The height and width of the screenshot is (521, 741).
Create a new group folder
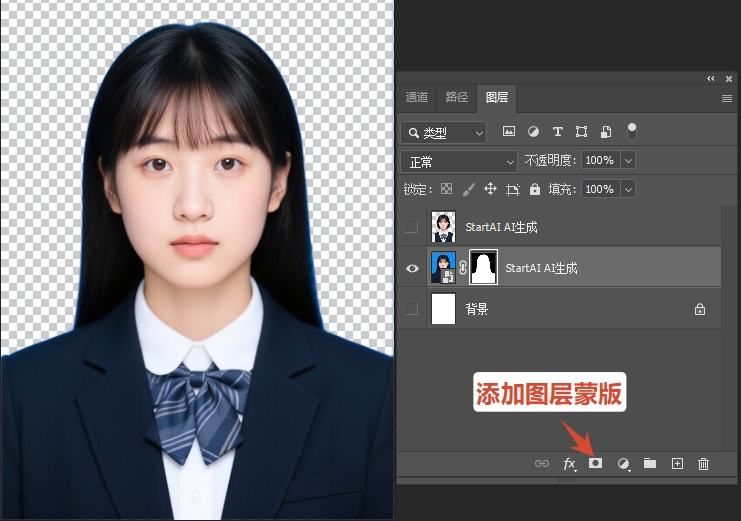pyautogui.click(x=650, y=463)
